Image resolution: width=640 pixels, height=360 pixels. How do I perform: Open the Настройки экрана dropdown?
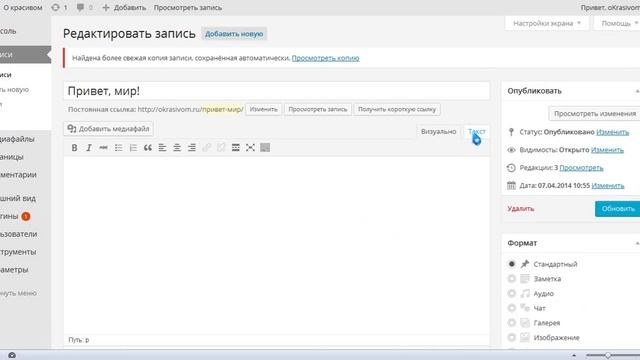(547, 23)
